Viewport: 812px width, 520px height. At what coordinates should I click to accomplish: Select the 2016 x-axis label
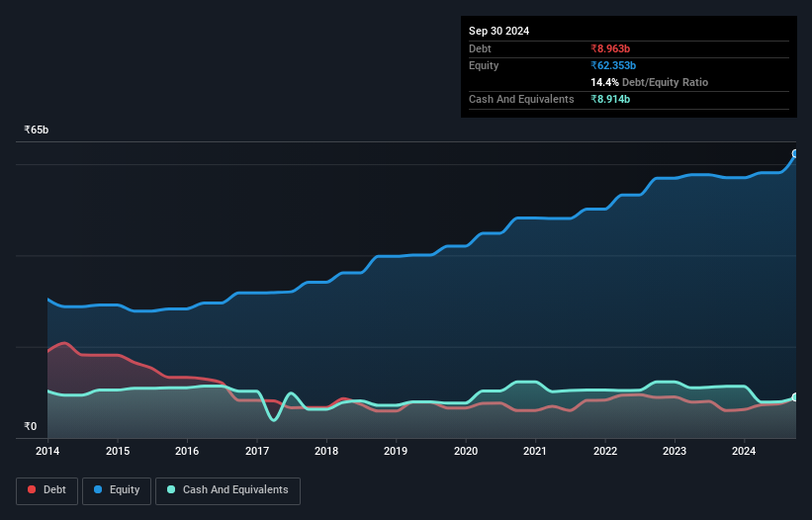tap(187, 451)
